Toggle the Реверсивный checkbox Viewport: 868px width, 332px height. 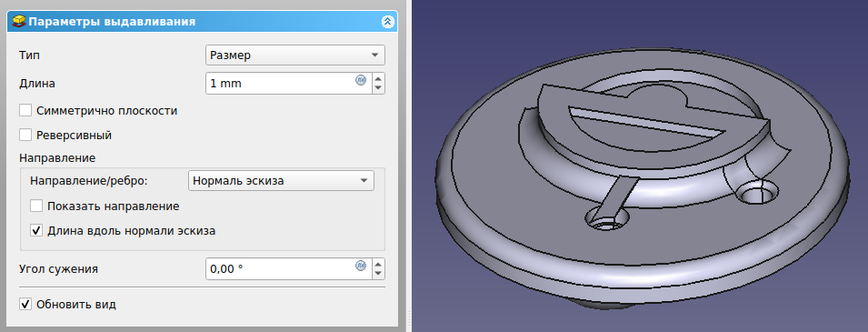click(x=25, y=135)
